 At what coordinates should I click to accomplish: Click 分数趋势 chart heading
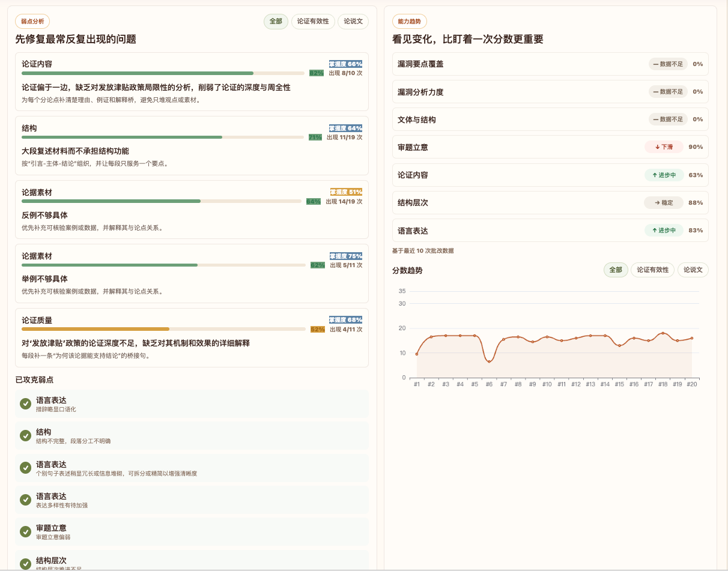click(407, 270)
